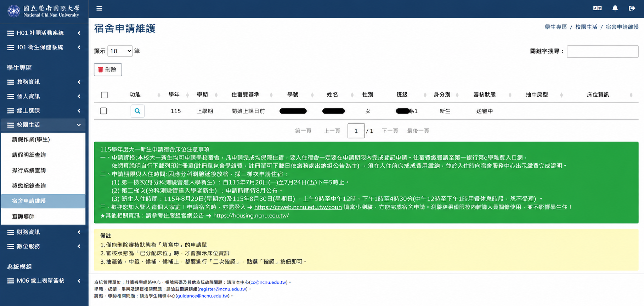Image resolution: width=644 pixels, height=306 pixels.
Task: Click the 刪除 delete button
Action: coord(108,70)
